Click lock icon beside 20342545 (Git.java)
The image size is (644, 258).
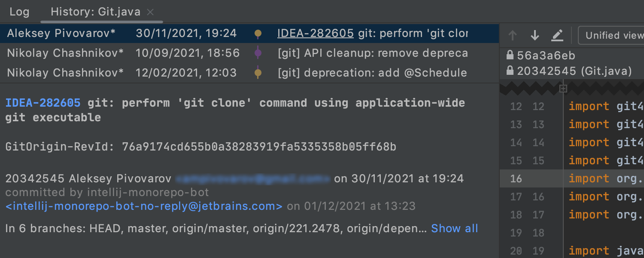[x=510, y=71]
